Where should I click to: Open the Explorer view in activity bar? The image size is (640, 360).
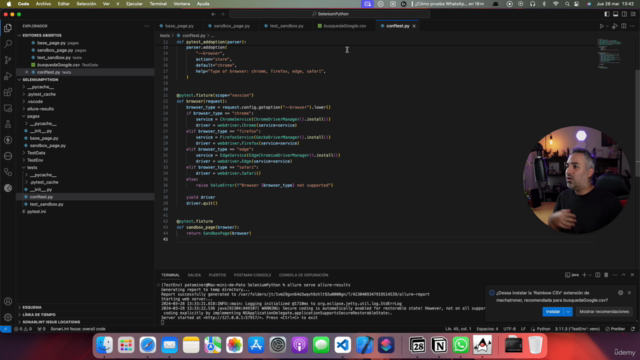pos(8,28)
